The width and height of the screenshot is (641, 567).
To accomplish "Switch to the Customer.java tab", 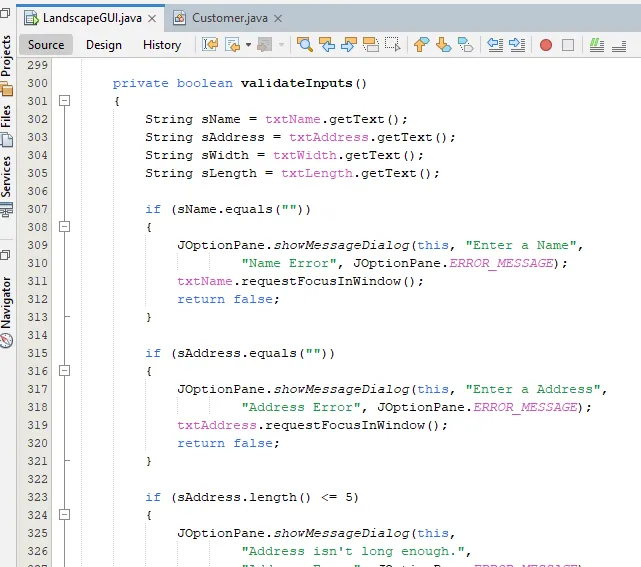I will tap(229, 18).
